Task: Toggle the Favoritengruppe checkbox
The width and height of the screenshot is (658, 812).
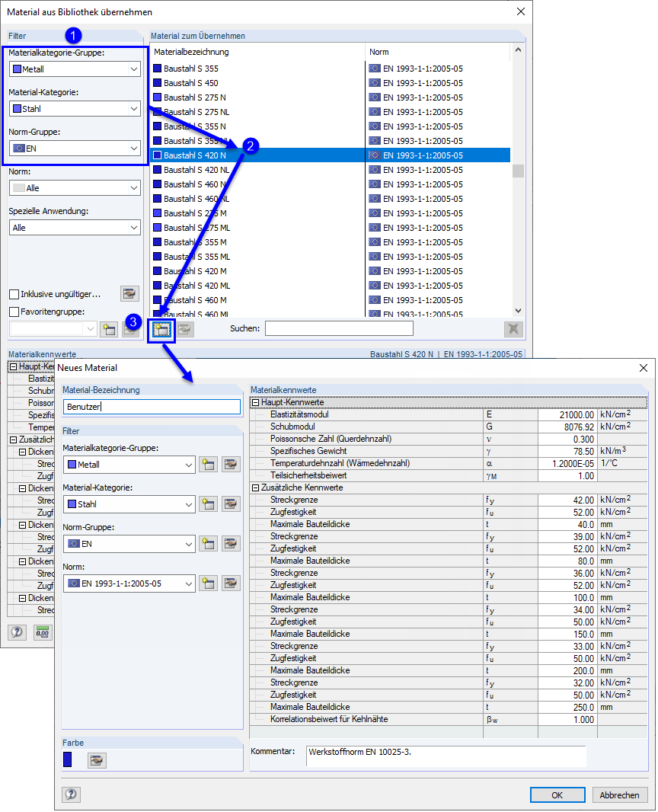Action: click(x=14, y=312)
